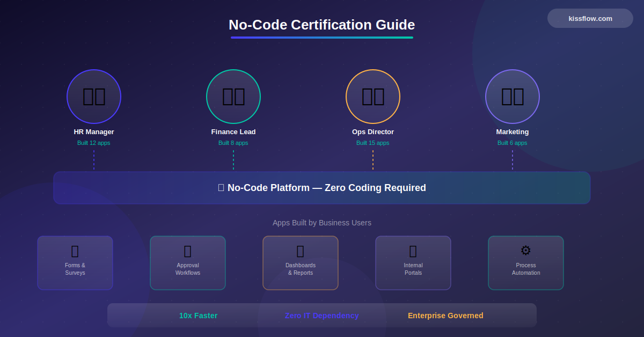Click the 'Built 15 apps' text
The image size is (644, 337).
[373, 143]
